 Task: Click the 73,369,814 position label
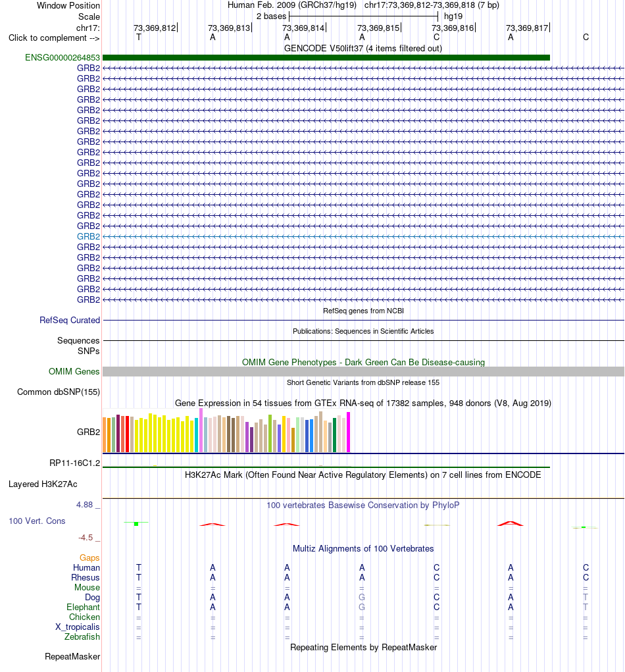coord(303,28)
